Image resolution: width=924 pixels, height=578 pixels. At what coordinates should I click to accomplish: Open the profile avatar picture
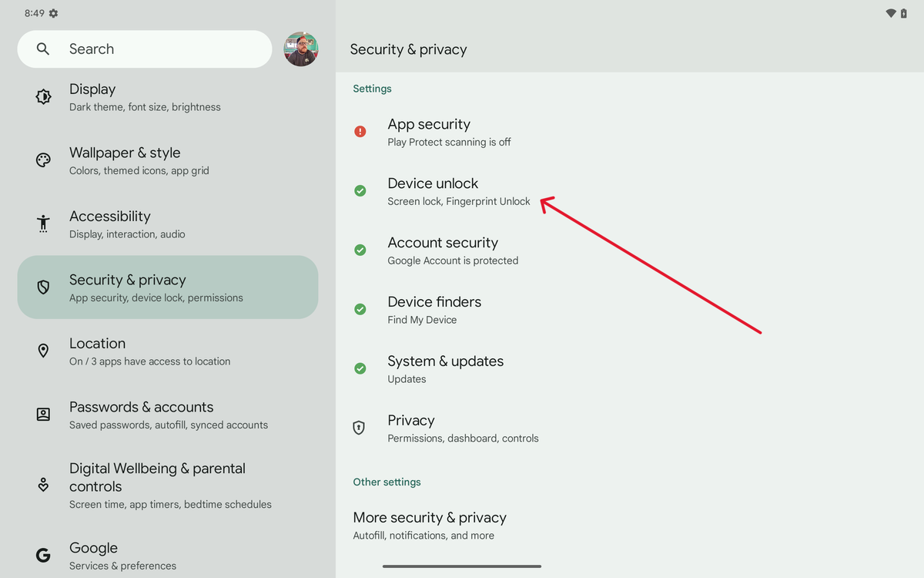click(301, 49)
